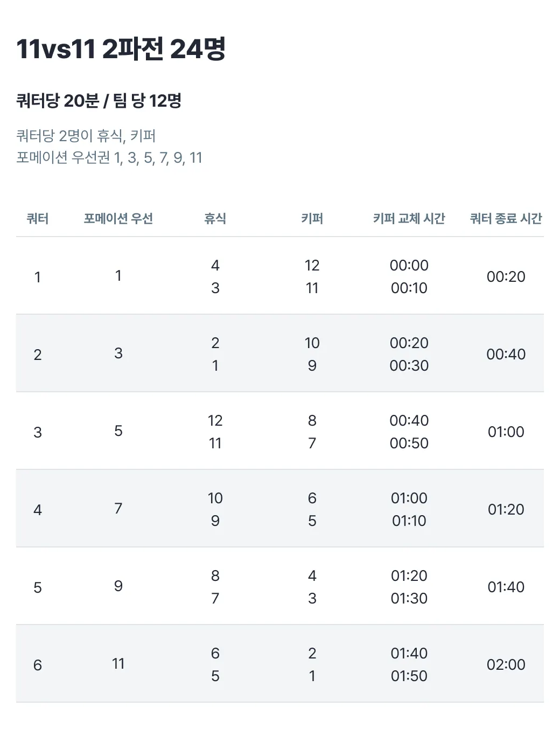Click formation priority 11 in quarter 6
560x735 pixels.
118,663
